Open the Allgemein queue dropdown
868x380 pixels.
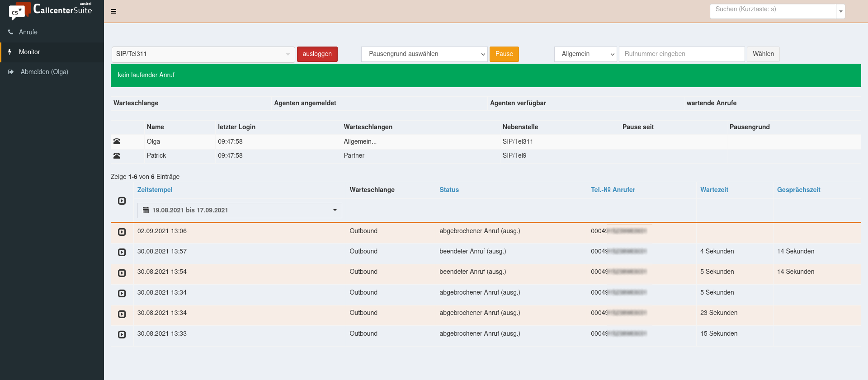pyautogui.click(x=585, y=54)
